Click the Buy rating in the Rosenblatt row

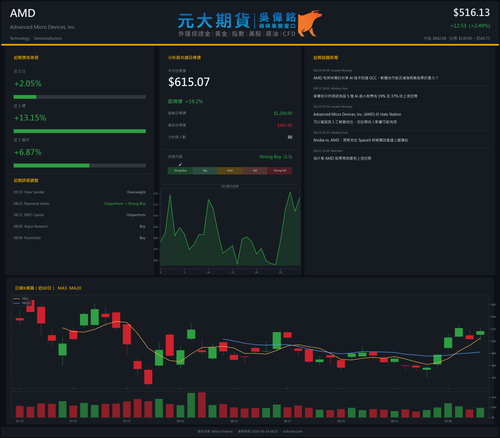pyautogui.click(x=142, y=238)
